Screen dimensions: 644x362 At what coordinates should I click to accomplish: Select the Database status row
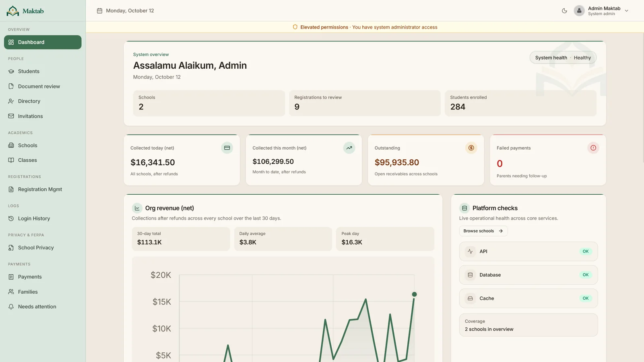(528, 275)
